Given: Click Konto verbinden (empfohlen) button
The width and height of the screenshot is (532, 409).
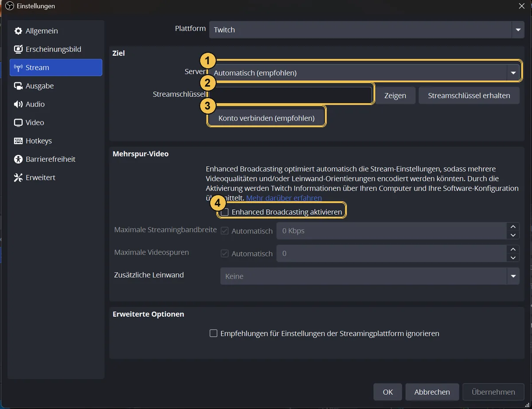Looking at the screenshot, I should [x=266, y=118].
